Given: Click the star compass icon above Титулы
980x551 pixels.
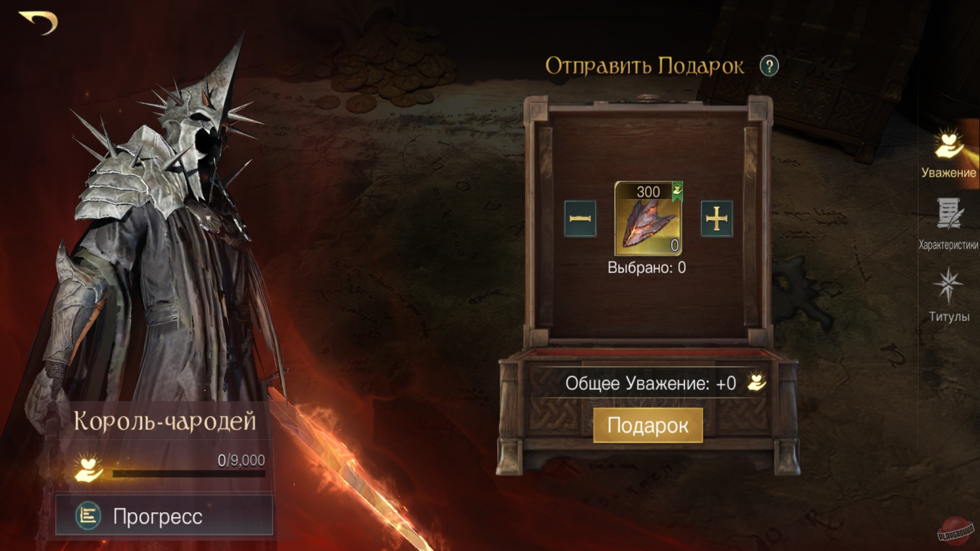Looking at the screenshot, I should point(948,285).
